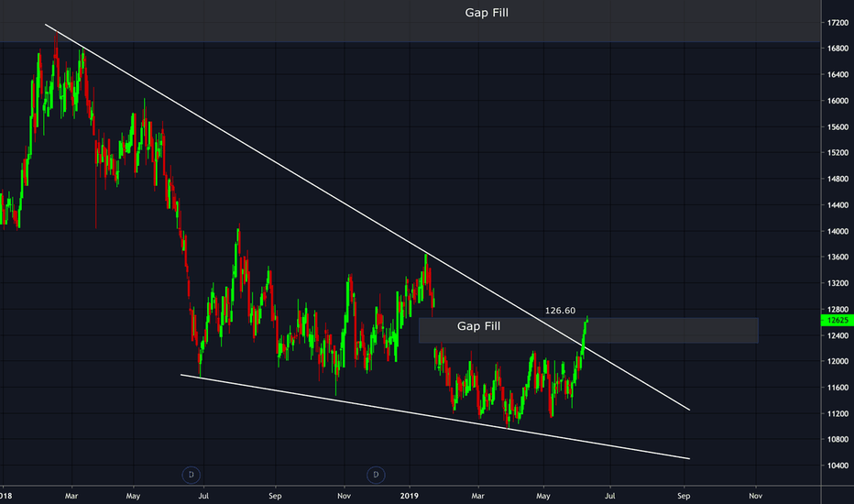Click the 16000 price scale label
The image size is (854, 504).
coord(838,101)
